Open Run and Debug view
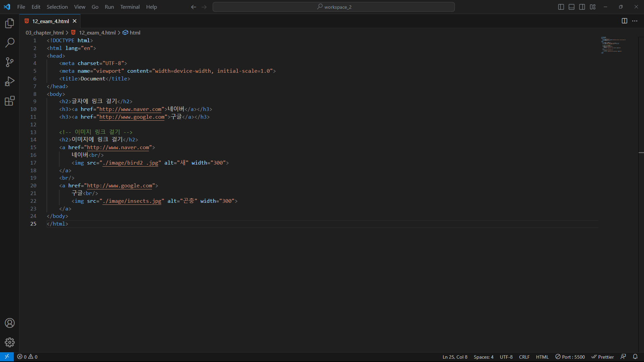The height and width of the screenshot is (362, 644). pyautogui.click(x=10, y=81)
